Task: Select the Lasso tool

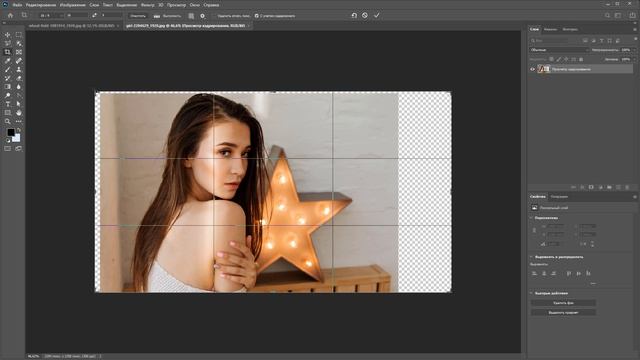Action: tap(8, 43)
